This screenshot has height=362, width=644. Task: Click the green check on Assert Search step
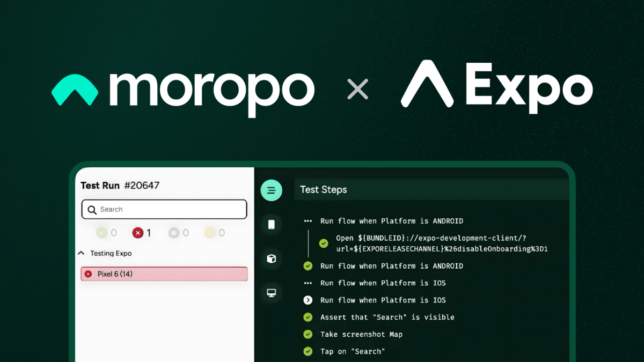[x=308, y=317]
